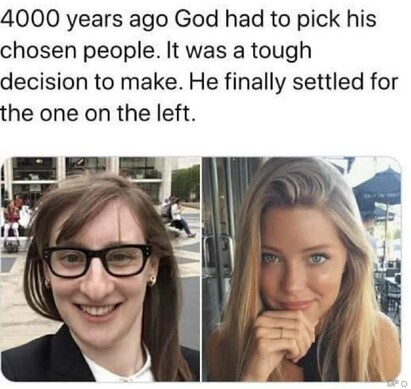
Task: Click the tiny circle icon beside the watermark
Action: coord(404,383)
